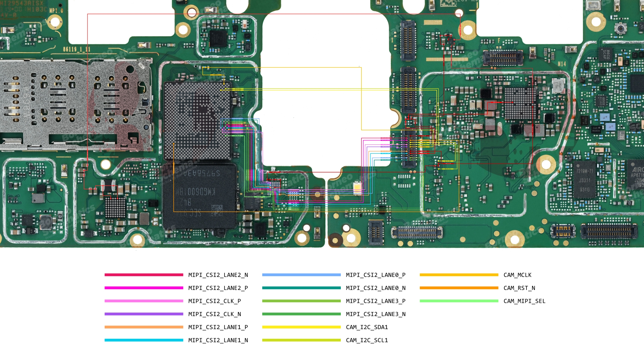
Task: Click the MIPI_CSI2_LANE3_N label text
Action: point(375,314)
